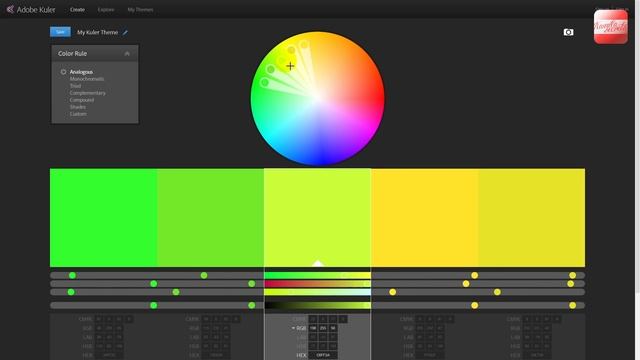Click the yellow-to-cyan gradient slider of middle swatch
640x360 pixels.
[x=318, y=292]
